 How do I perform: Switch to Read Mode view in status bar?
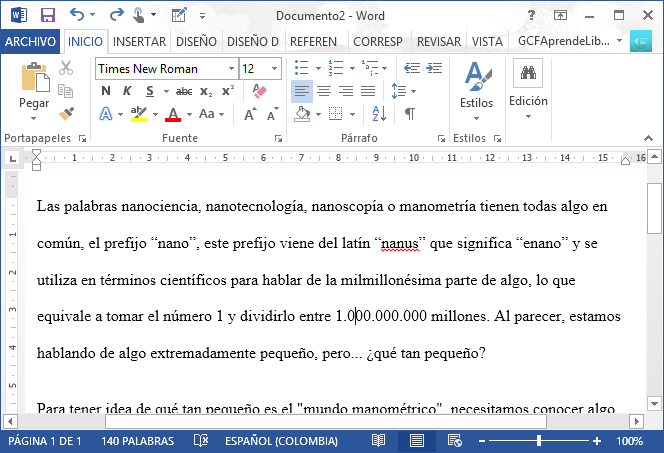tap(379, 441)
